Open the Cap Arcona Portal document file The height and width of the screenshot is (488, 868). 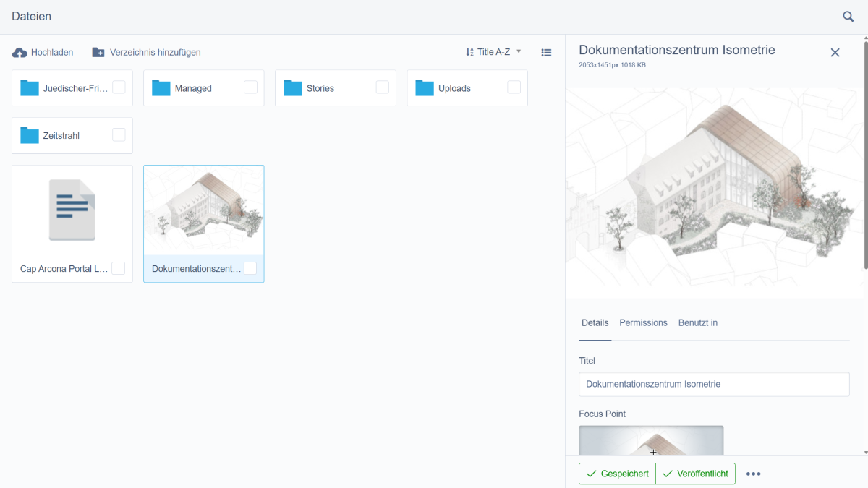pyautogui.click(x=72, y=217)
